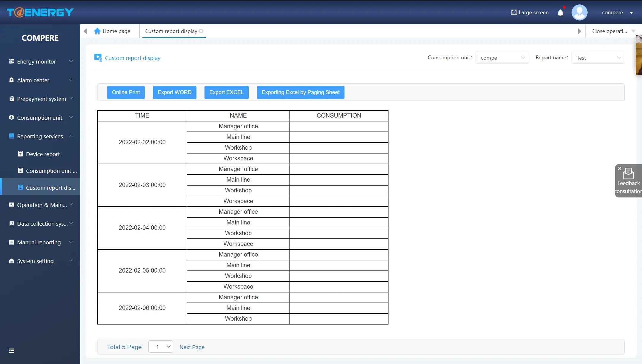Click the System setting icon

[11, 261]
